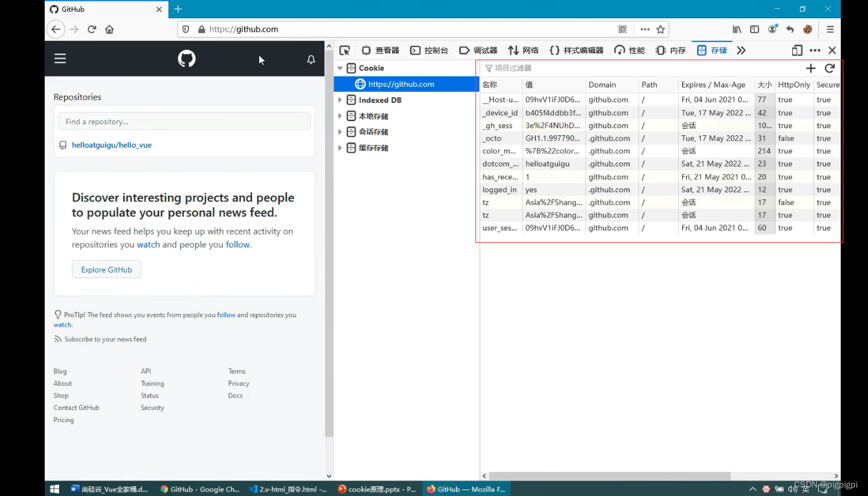Click the 项目过滤器 cookie filter field
The height and width of the screenshot is (496, 868).
tap(638, 68)
